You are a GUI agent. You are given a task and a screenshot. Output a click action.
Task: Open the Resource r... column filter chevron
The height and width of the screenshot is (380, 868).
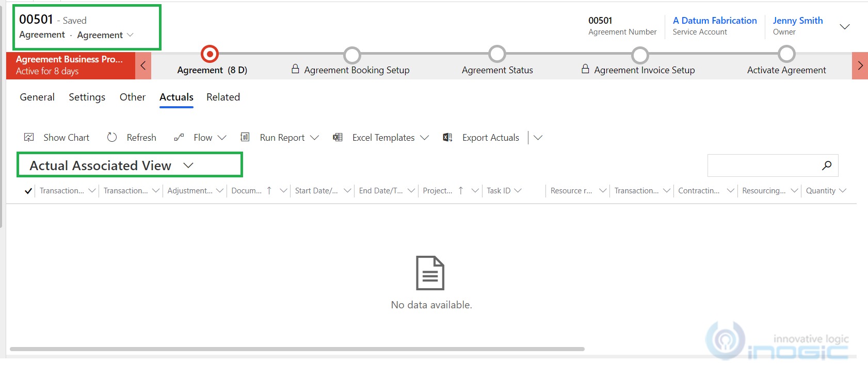[x=603, y=191]
